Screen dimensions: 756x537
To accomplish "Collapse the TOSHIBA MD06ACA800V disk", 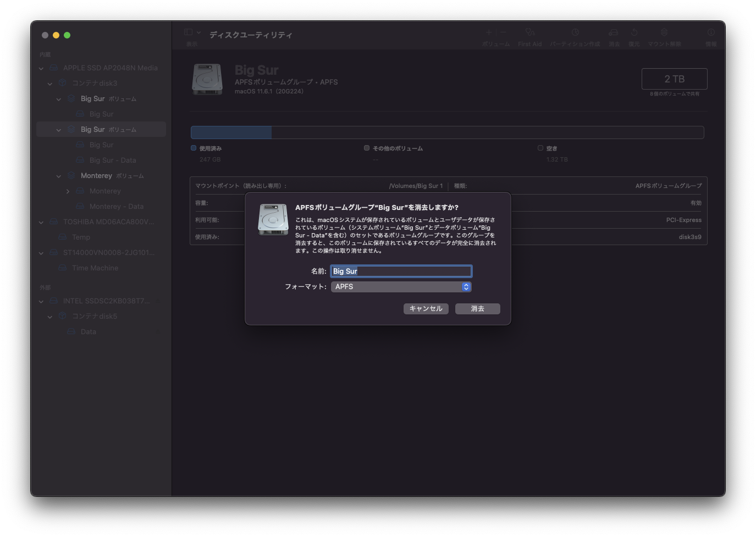I will (41, 222).
